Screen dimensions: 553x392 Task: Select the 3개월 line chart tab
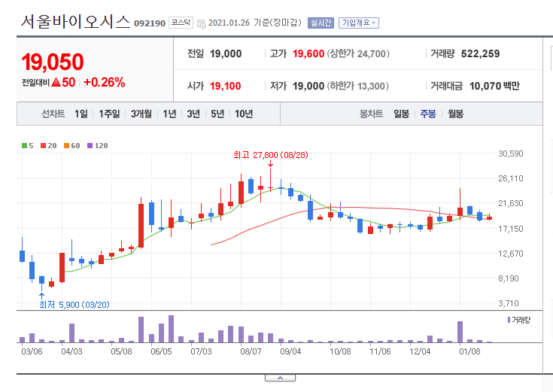coord(141,114)
